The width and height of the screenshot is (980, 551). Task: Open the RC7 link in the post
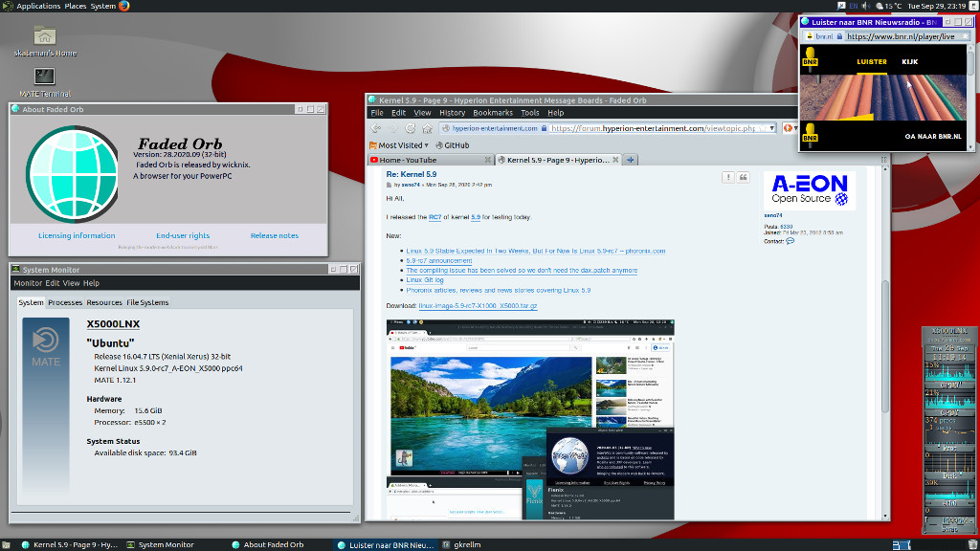(x=435, y=217)
